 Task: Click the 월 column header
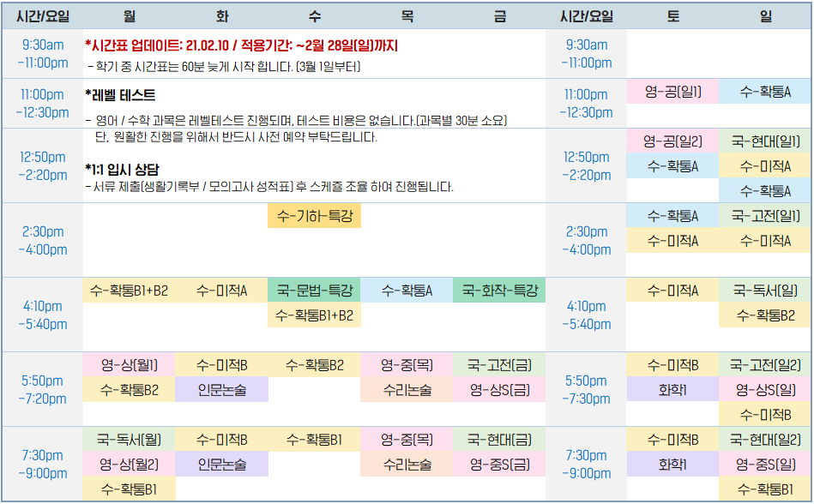[x=130, y=16]
